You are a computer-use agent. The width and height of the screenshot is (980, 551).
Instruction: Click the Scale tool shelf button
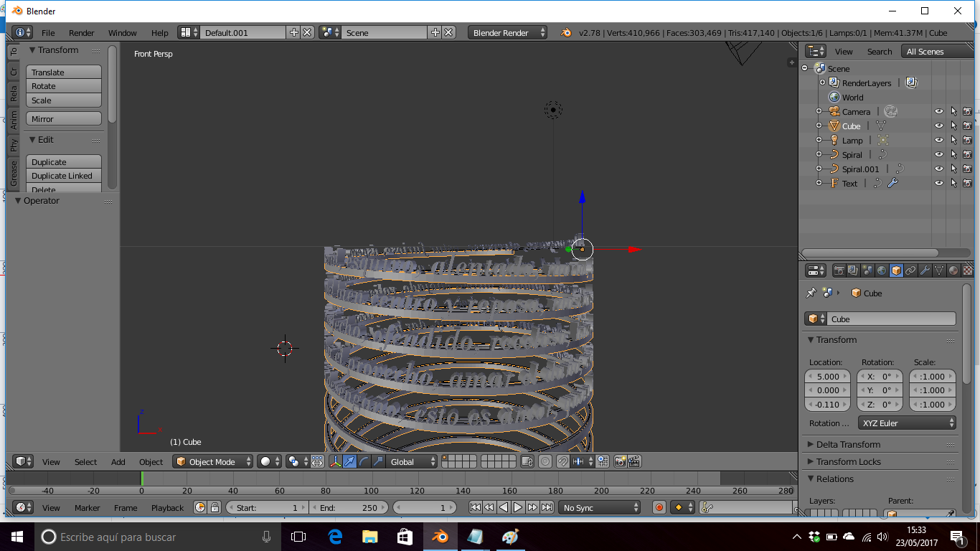(64, 100)
